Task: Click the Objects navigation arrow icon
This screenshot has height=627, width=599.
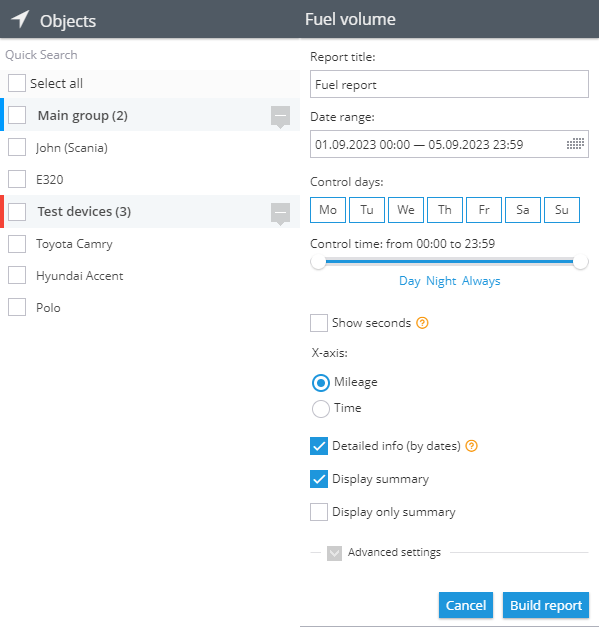Action: [20, 18]
